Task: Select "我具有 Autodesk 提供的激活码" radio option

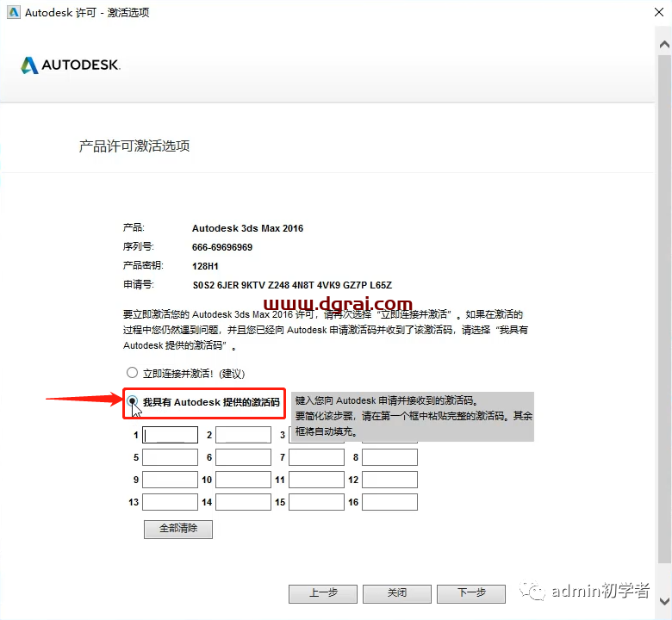Action: (x=132, y=402)
